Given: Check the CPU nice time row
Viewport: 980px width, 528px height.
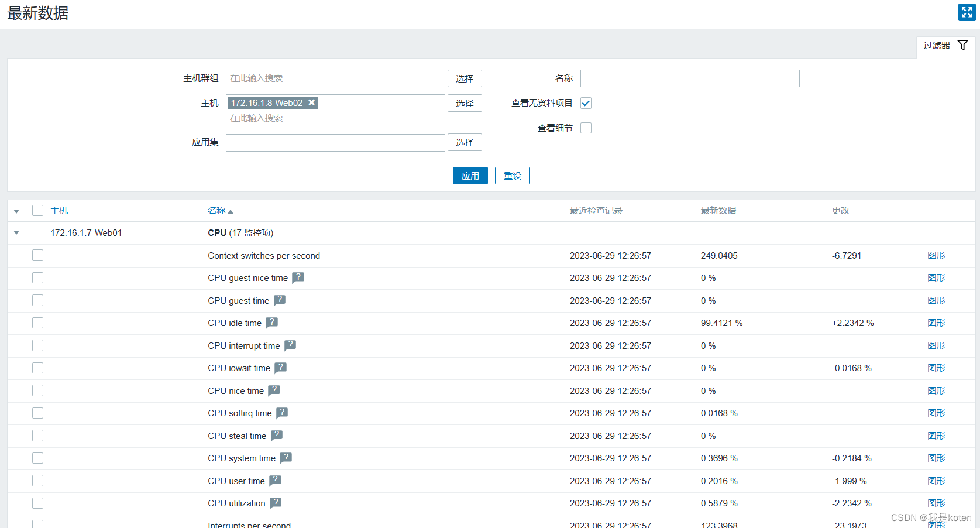Looking at the screenshot, I should (x=37, y=390).
